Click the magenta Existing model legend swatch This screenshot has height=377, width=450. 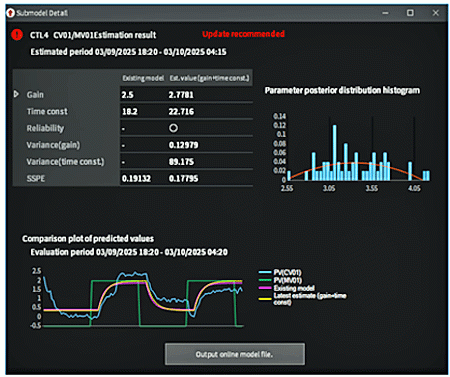click(265, 288)
